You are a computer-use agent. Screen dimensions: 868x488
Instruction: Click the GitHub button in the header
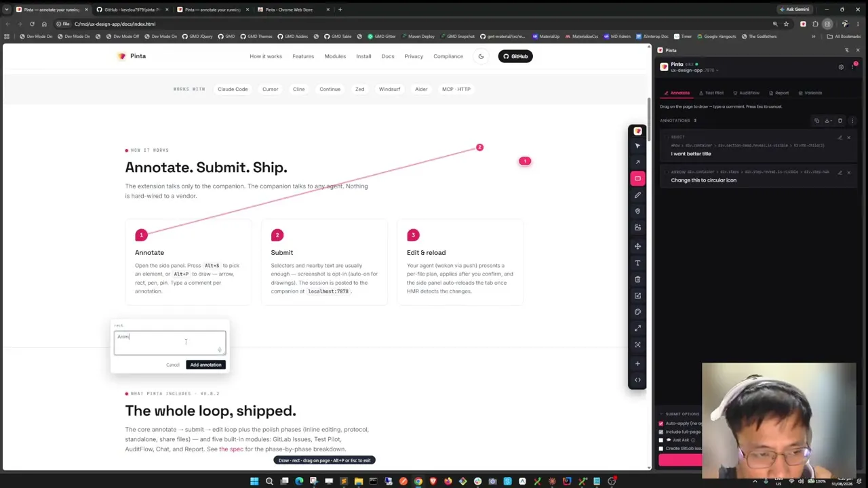515,56
